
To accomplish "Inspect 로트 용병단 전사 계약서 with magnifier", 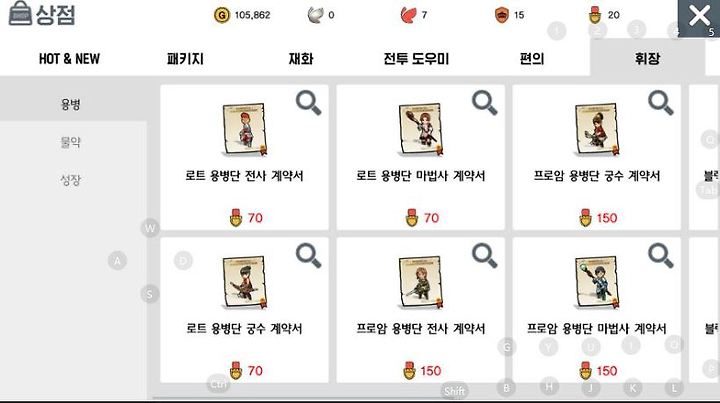I will point(309,103).
